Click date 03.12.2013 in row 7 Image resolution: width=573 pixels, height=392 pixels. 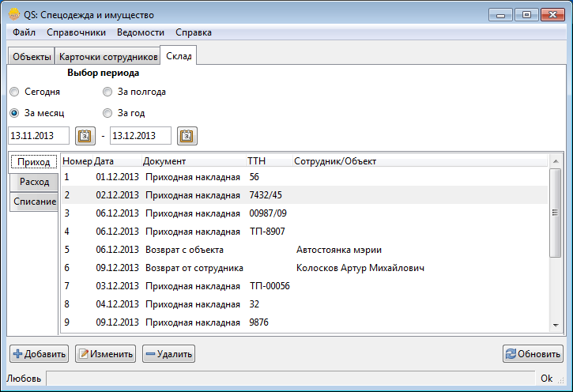(x=117, y=286)
